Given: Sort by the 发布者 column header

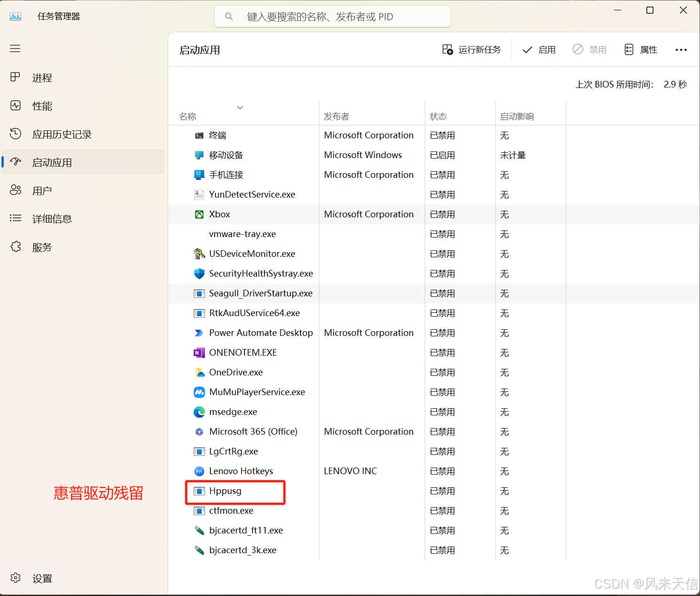Looking at the screenshot, I should point(337,117).
